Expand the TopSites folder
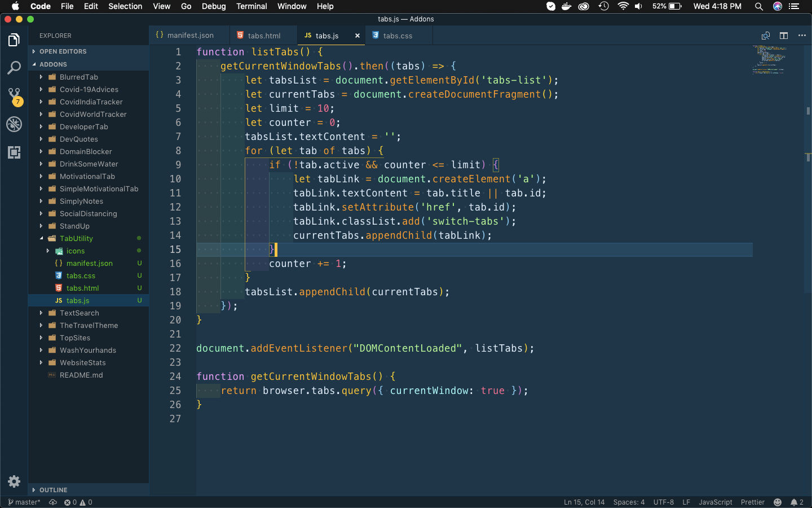Viewport: 812px width, 508px height. click(x=89, y=338)
